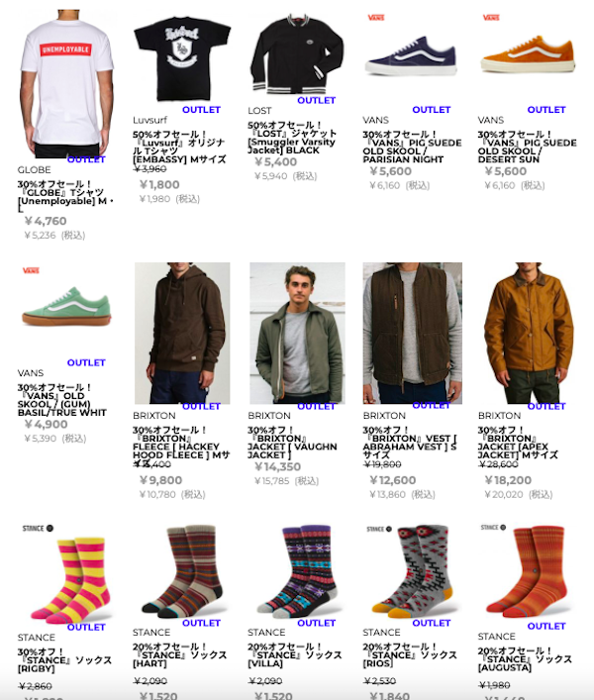
Task: View the navy Vans Parisian Night sneaker
Action: pos(411,54)
